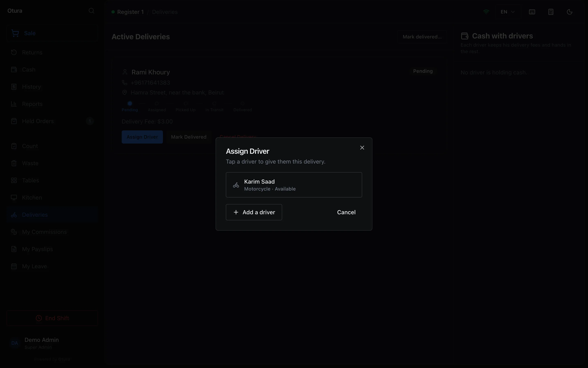The height and width of the screenshot is (368, 588).
Task: Click the motorcycle icon beside Karim Saad
Action: point(236,185)
